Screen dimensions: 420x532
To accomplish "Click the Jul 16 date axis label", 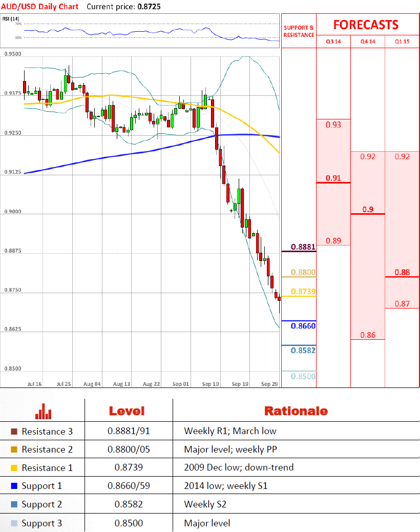I will pyautogui.click(x=34, y=384).
